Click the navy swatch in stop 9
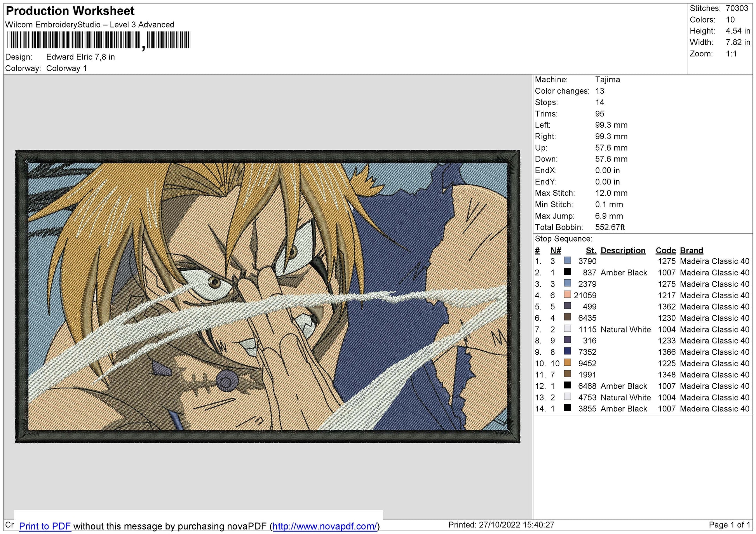Image resolution: width=756 pixels, height=534 pixels. click(568, 351)
